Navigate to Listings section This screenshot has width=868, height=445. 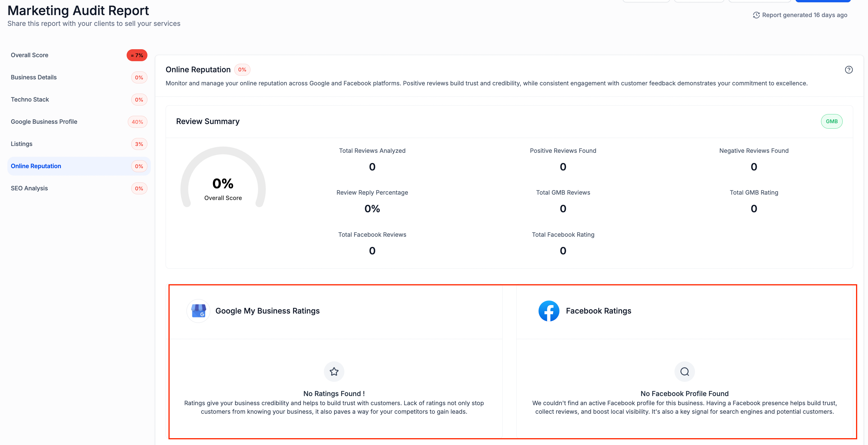coord(22,144)
